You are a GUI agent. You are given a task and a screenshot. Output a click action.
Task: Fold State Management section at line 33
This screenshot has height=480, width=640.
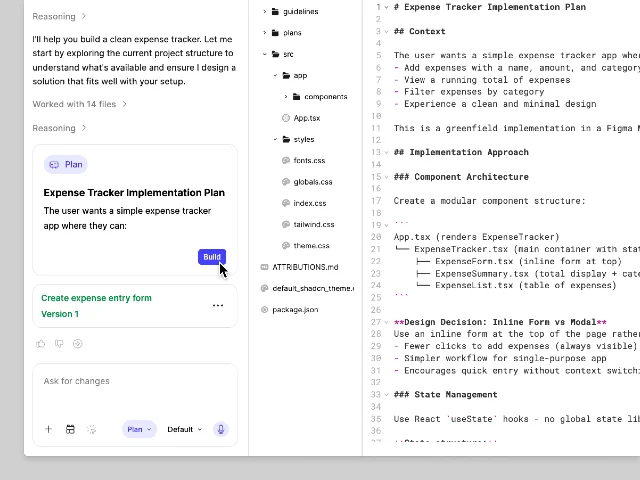click(386, 395)
